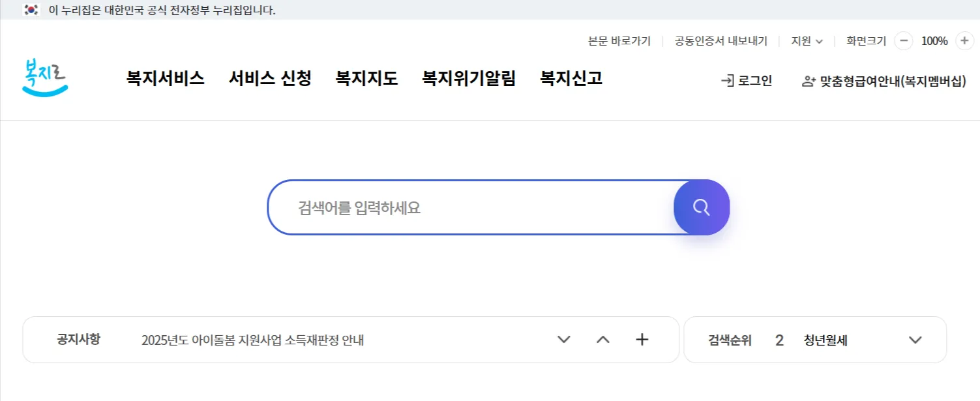Expand the 공지사항 notice with the down chevron

point(563,339)
